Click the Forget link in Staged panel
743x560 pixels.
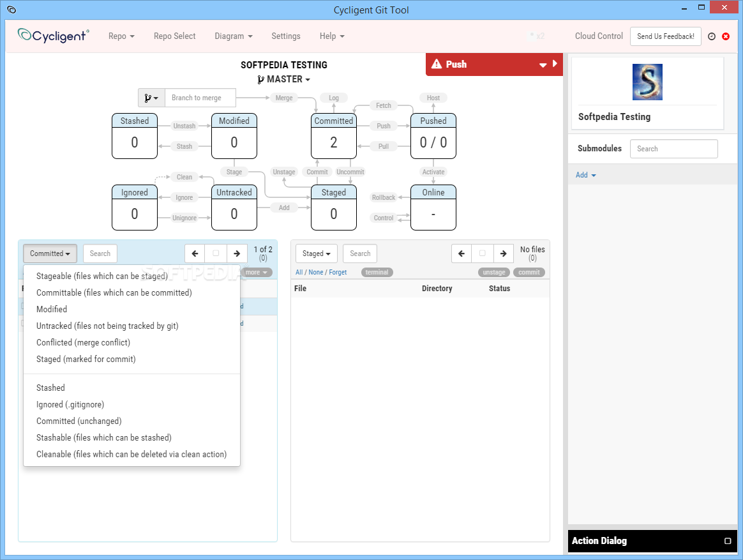338,272
